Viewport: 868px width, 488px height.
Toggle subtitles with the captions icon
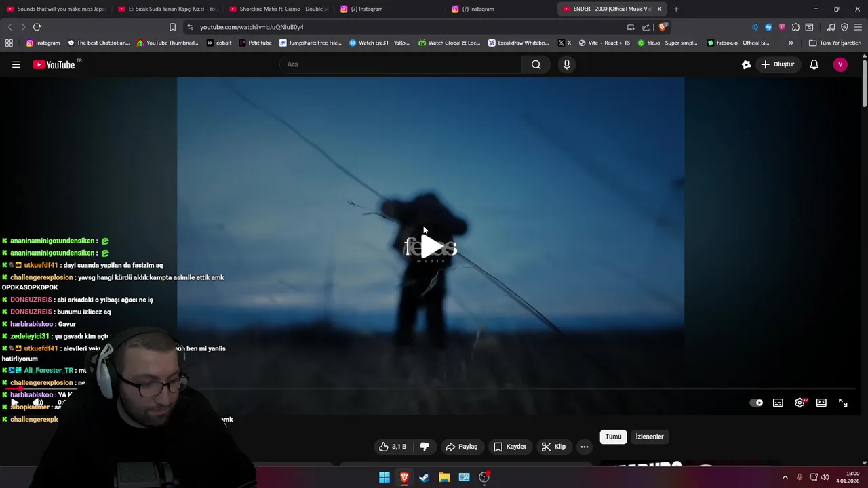pyautogui.click(x=778, y=403)
